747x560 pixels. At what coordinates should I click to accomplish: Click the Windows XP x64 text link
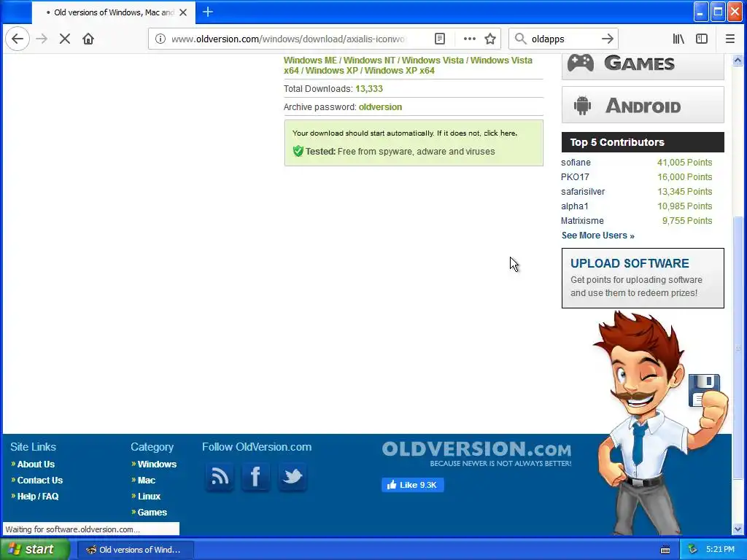coord(399,71)
